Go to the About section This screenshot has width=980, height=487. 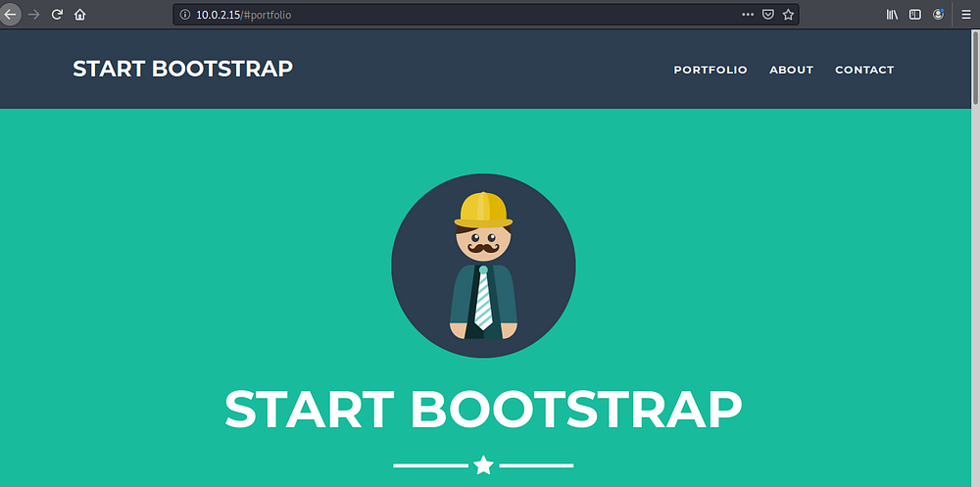click(791, 70)
